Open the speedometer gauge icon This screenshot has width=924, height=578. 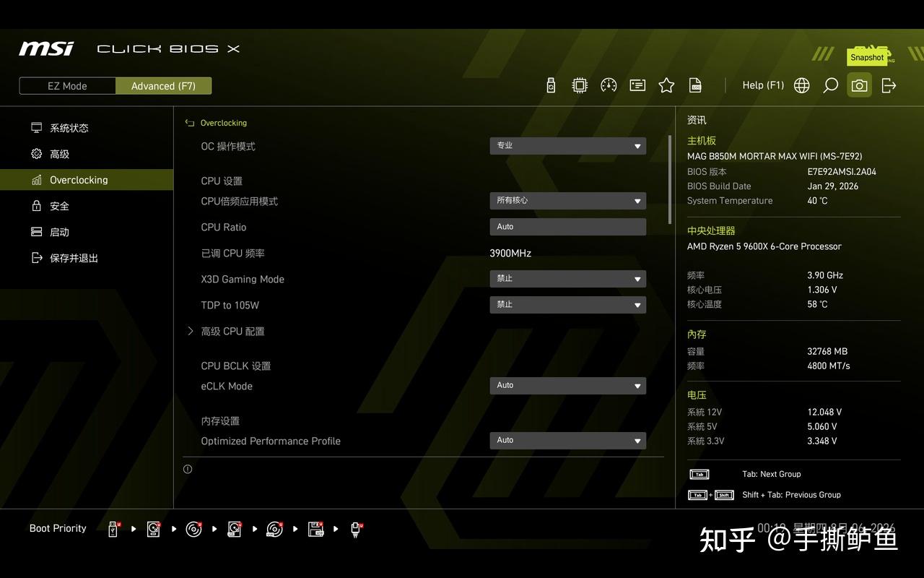pyautogui.click(x=609, y=85)
